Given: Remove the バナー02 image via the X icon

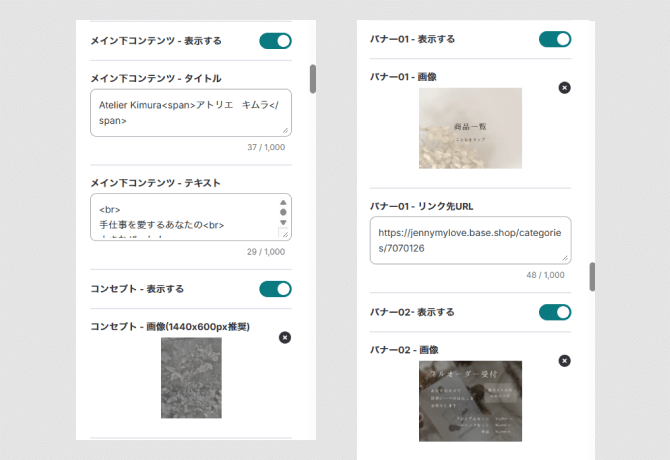Looking at the screenshot, I should (565, 360).
